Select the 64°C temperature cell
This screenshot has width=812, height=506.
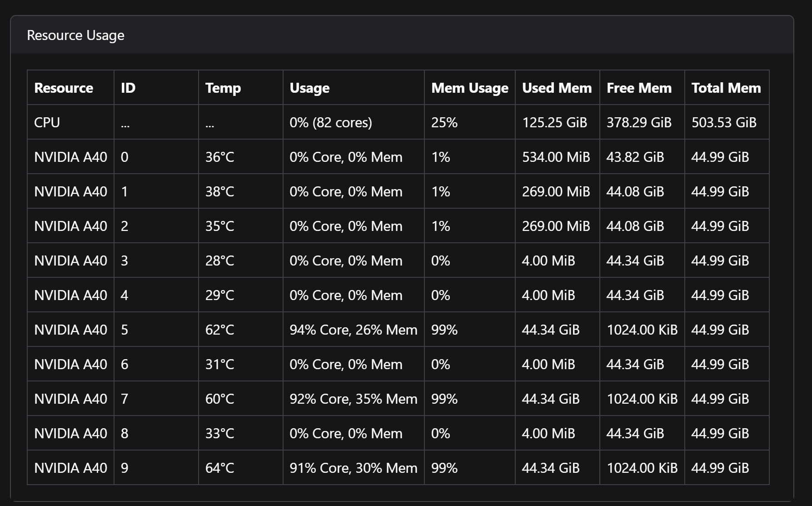click(x=219, y=468)
